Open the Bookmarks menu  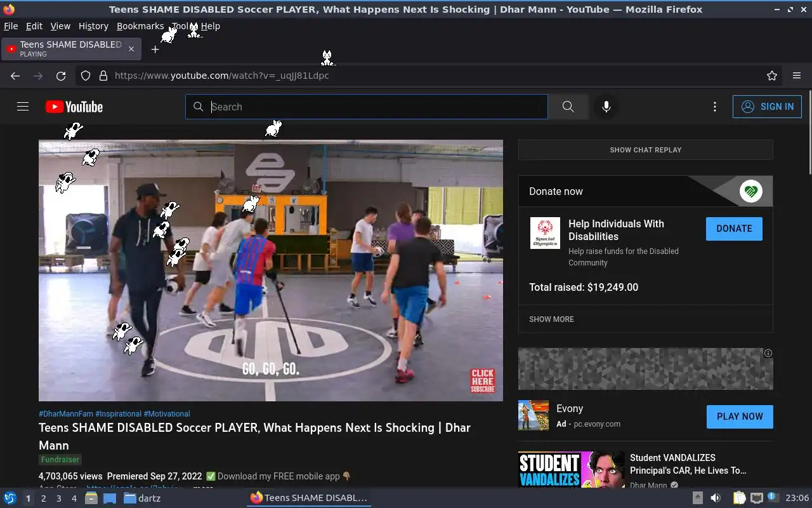pyautogui.click(x=140, y=26)
